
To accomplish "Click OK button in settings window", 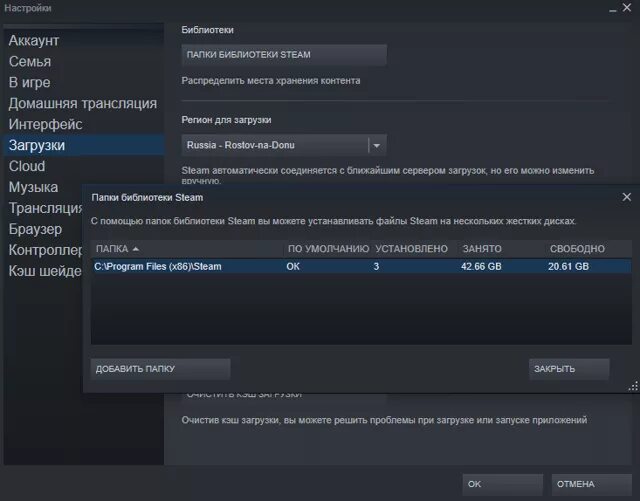I will (x=503, y=484).
